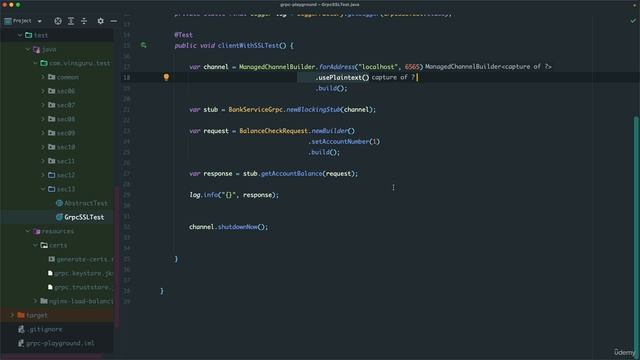
Task: Click the java test sources folder icon
Action: (x=36, y=49)
